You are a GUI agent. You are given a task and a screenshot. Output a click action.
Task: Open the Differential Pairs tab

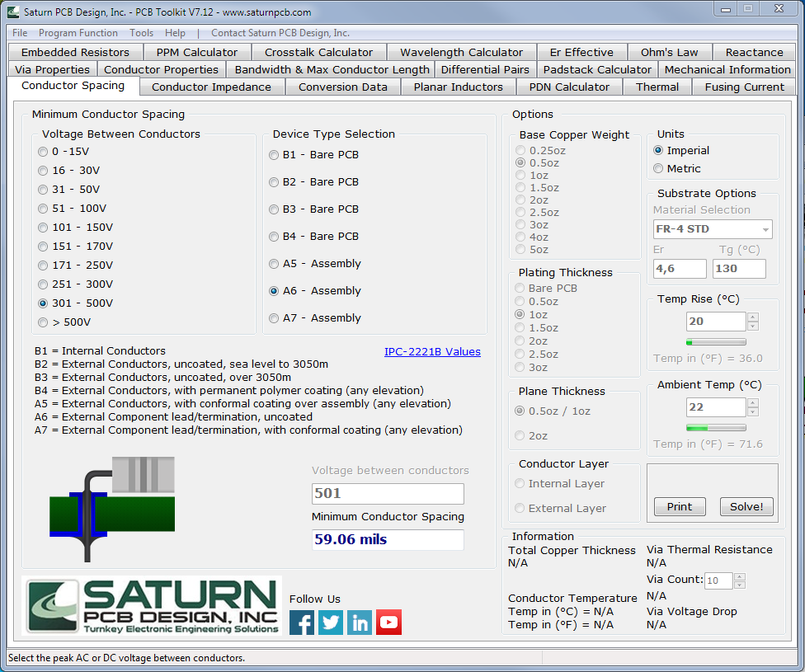tap(485, 69)
